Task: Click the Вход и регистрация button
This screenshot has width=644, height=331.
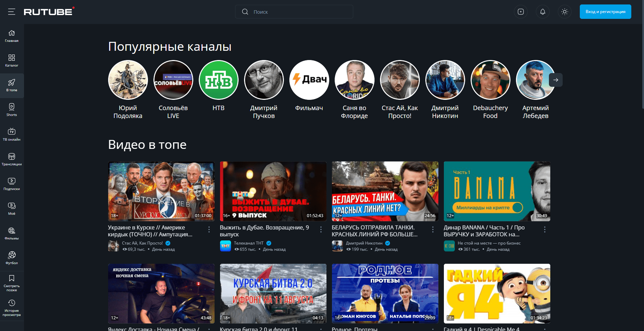Action: (x=606, y=12)
